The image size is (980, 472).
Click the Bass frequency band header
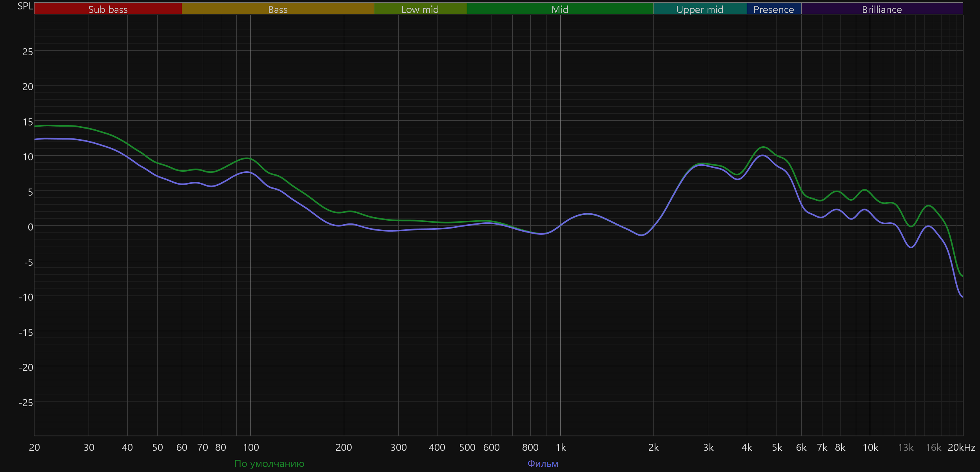point(278,9)
